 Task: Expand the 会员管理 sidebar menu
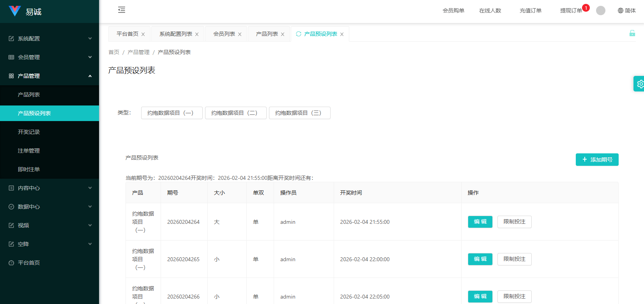coord(50,57)
